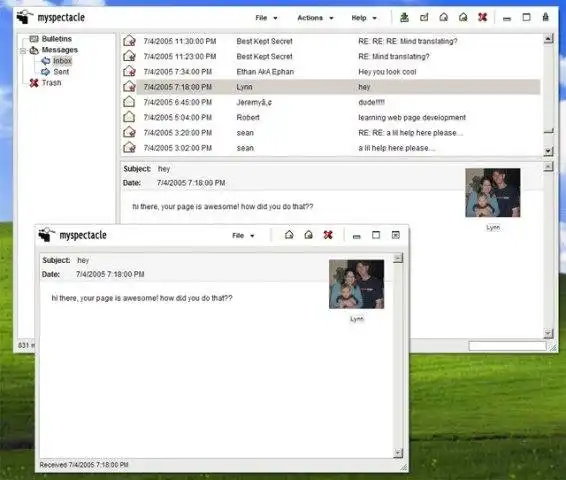
Task: Open the Trash folder
Action: tap(51, 83)
